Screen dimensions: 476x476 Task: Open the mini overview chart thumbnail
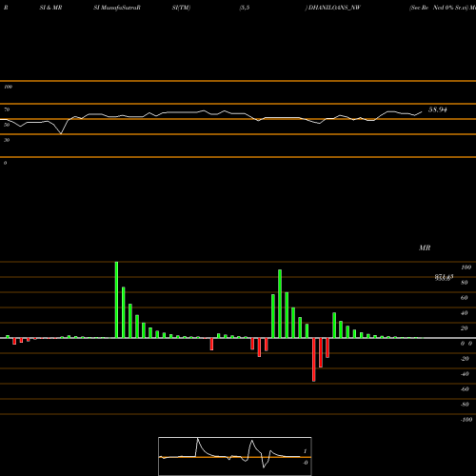[235, 456]
